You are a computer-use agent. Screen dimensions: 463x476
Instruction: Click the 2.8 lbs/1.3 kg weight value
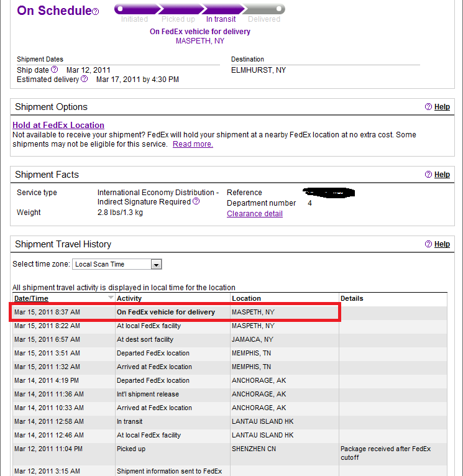point(120,212)
